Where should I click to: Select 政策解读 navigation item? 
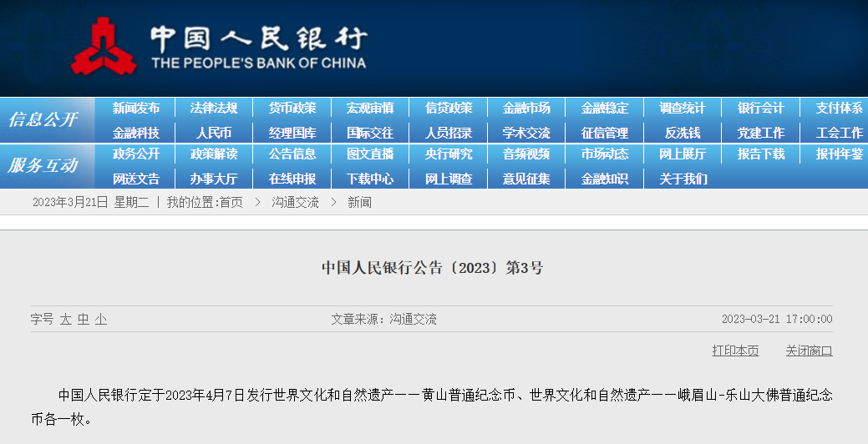coord(214,154)
